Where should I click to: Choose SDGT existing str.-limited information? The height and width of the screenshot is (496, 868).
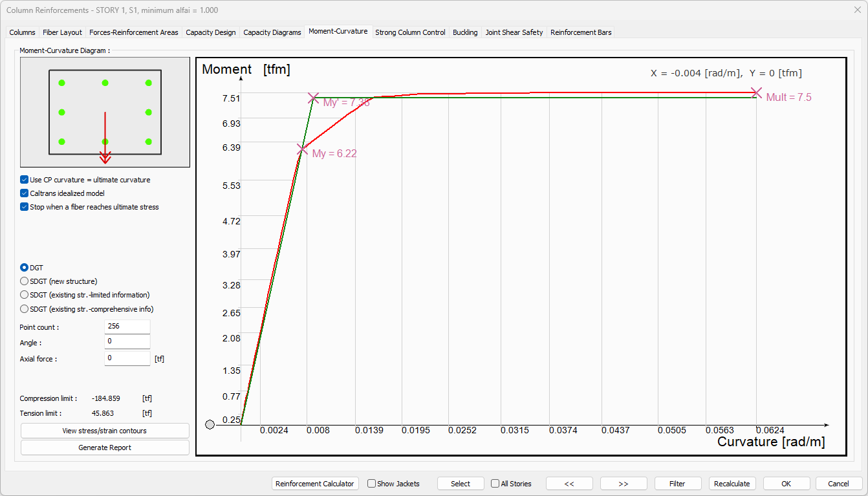25,295
